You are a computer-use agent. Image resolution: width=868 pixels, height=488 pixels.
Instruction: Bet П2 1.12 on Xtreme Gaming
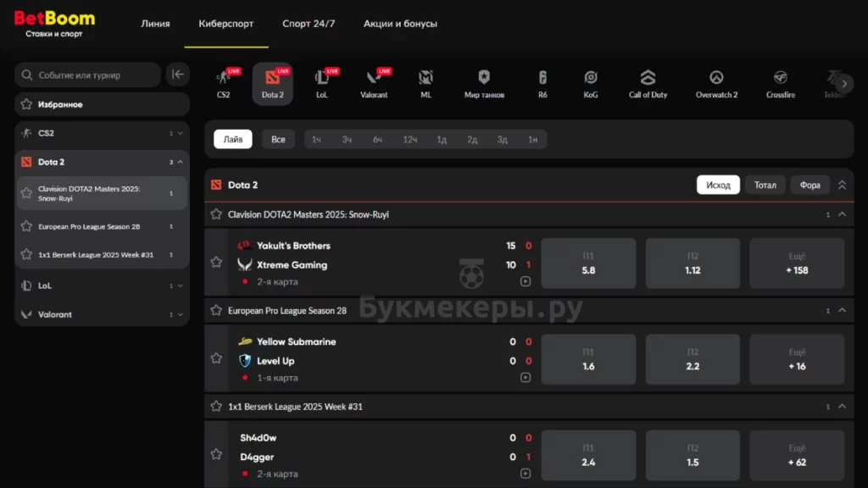click(693, 263)
